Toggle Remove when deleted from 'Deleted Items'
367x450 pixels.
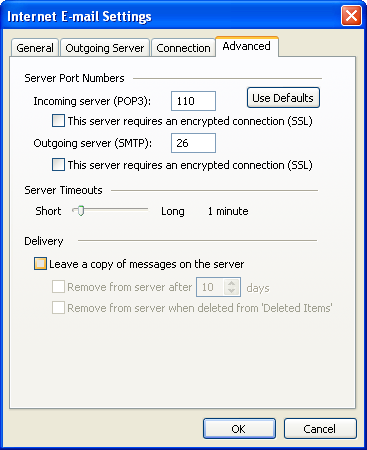pos(58,308)
